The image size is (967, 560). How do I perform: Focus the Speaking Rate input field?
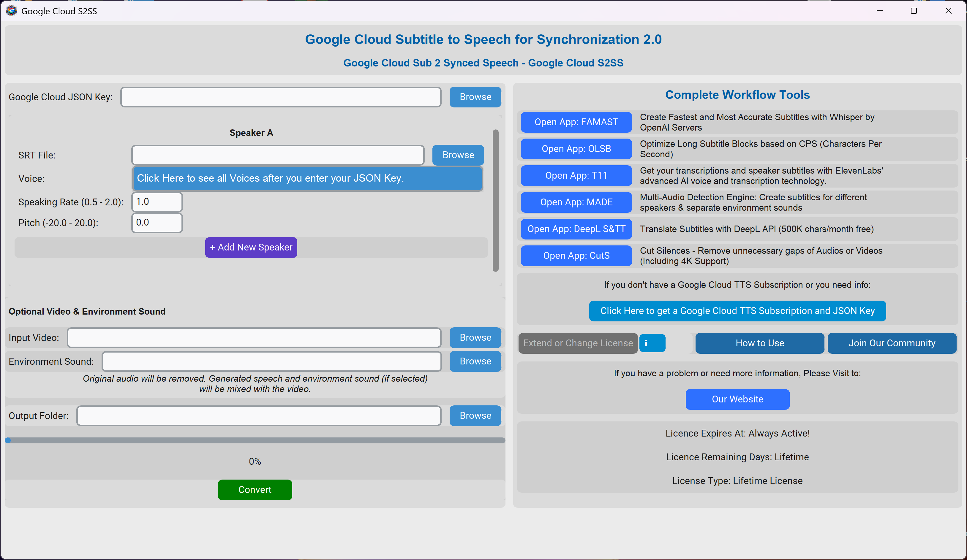[x=157, y=202]
